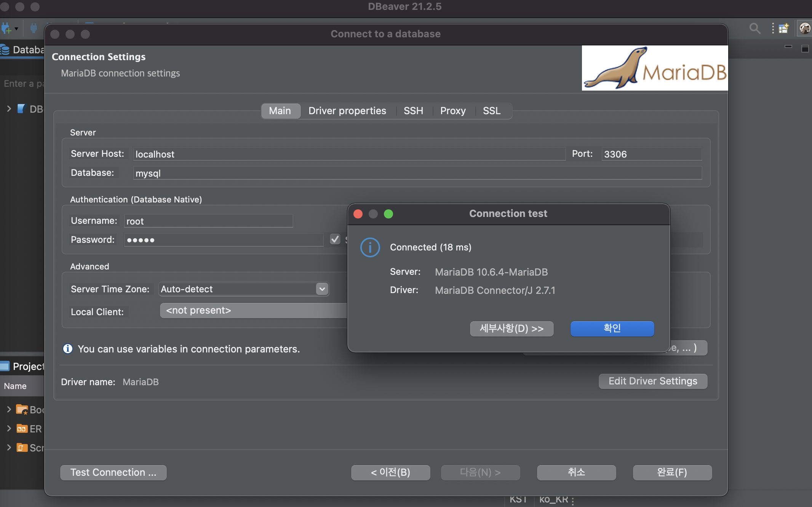Expand the DBeaver connection tree node
The height and width of the screenshot is (507, 812).
pyautogui.click(x=9, y=109)
